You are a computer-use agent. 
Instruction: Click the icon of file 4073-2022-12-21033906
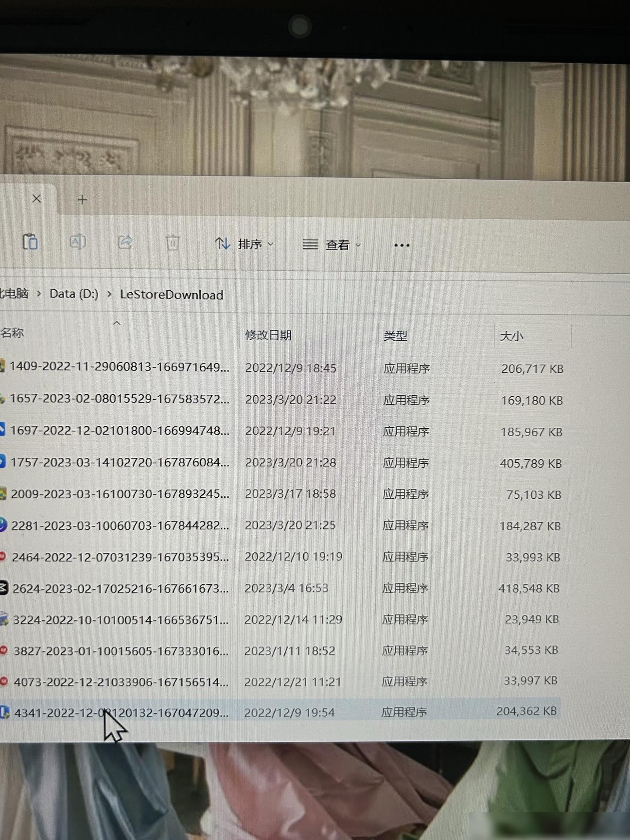click(4, 682)
